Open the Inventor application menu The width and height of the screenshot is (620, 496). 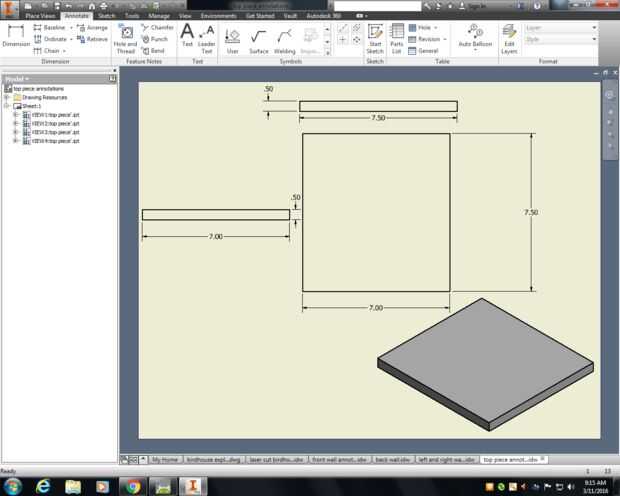(x=9, y=9)
